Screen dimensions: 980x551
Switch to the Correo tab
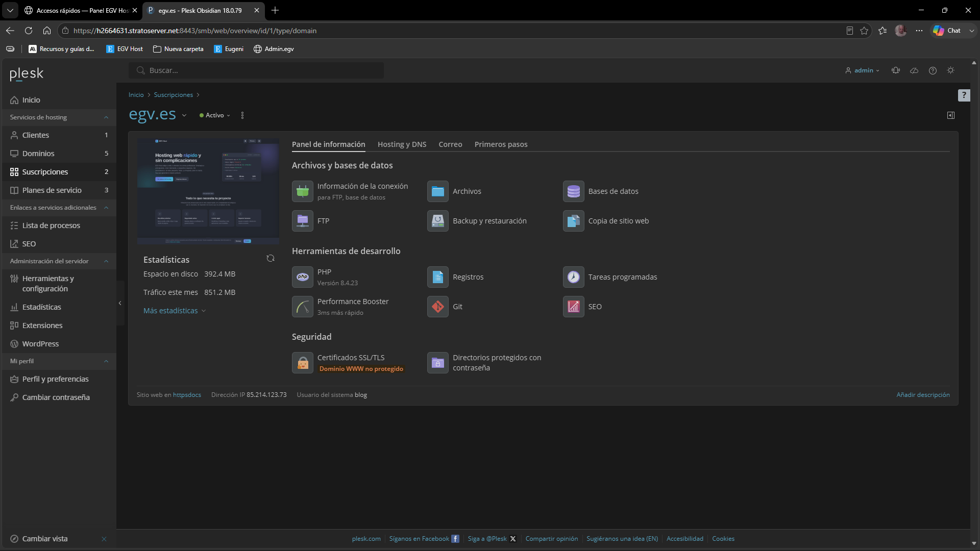coord(450,144)
